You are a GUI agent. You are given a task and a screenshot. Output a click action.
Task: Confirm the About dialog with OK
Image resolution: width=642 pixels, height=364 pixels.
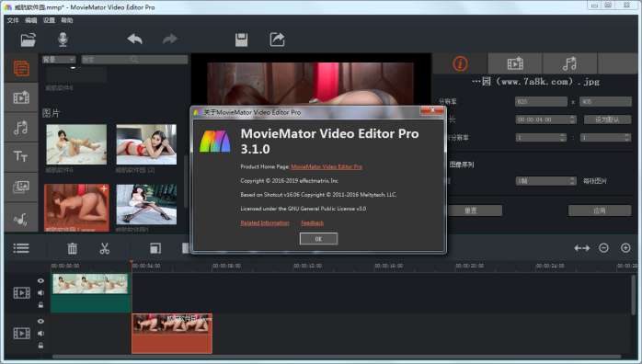[x=318, y=239]
